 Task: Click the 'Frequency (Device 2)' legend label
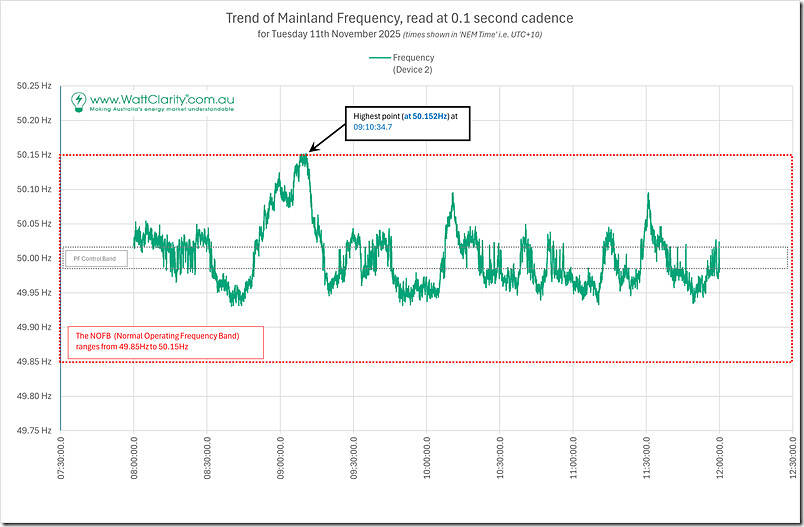tap(413, 64)
